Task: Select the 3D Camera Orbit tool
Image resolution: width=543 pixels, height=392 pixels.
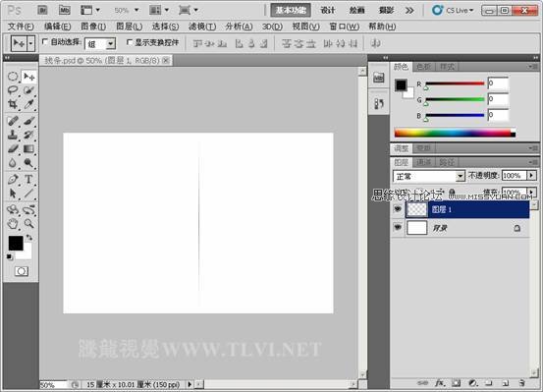Action: tap(28, 209)
